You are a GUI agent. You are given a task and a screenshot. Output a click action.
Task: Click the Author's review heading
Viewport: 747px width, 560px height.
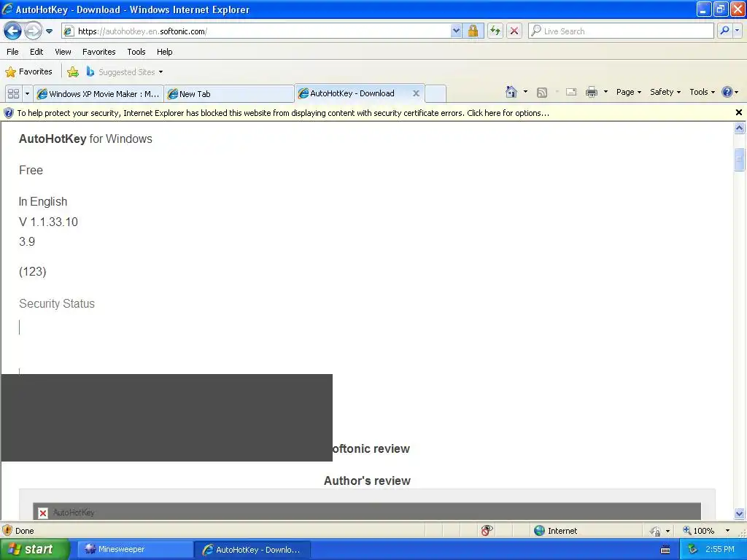tap(367, 481)
